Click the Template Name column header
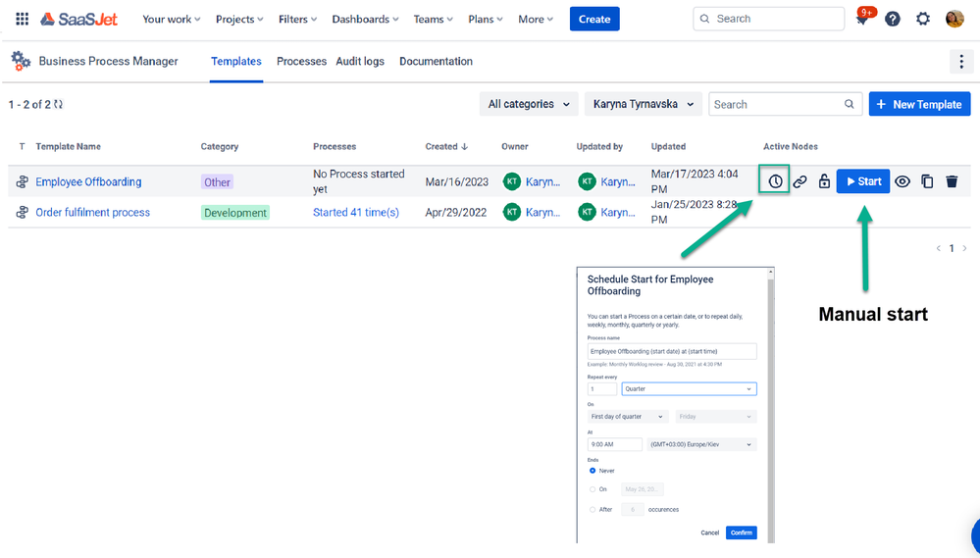 [x=68, y=147]
